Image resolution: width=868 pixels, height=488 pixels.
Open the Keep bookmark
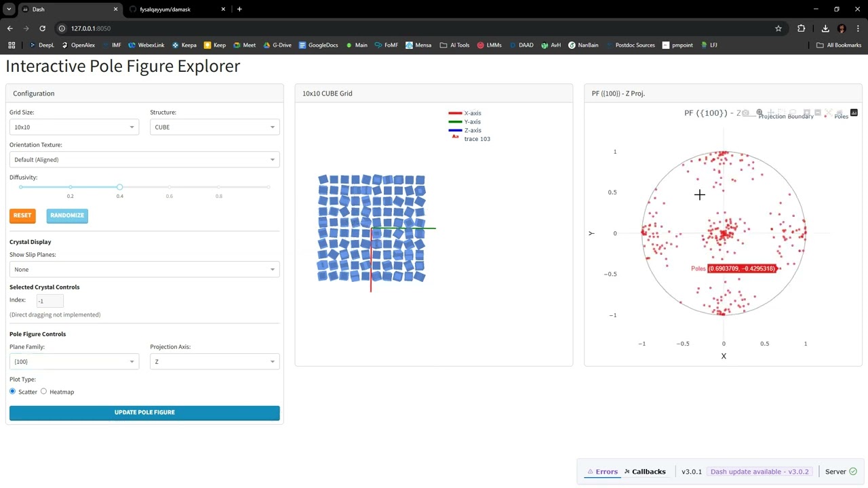(215, 45)
